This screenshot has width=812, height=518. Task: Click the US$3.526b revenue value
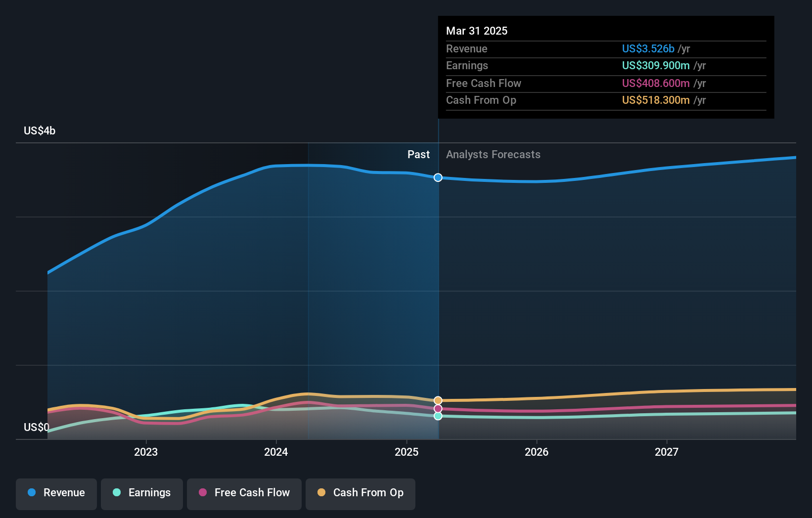click(x=648, y=48)
